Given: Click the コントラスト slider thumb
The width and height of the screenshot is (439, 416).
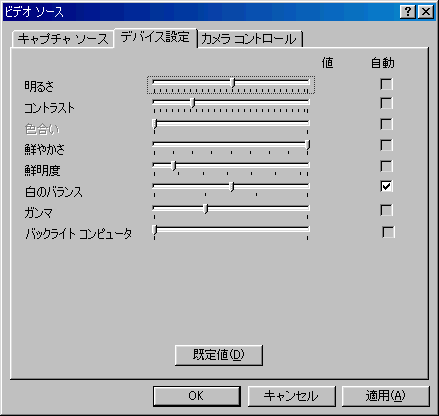Looking at the screenshot, I should point(193,102).
